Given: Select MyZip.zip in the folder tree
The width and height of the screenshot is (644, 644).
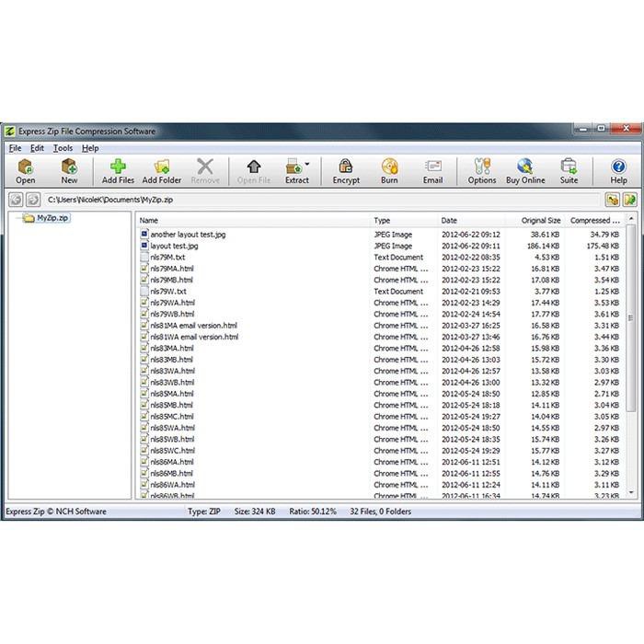Looking at the screenshot, I should [x=52, y=218].
